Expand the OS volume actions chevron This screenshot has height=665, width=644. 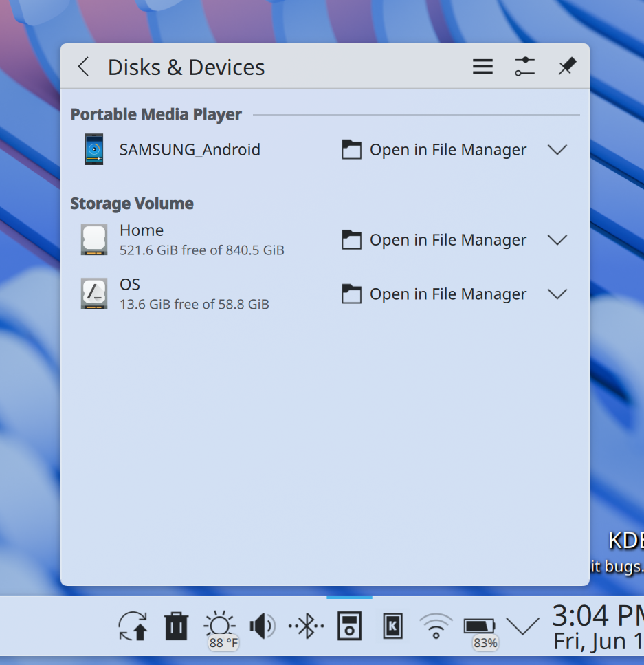click(x=557, y=294)
